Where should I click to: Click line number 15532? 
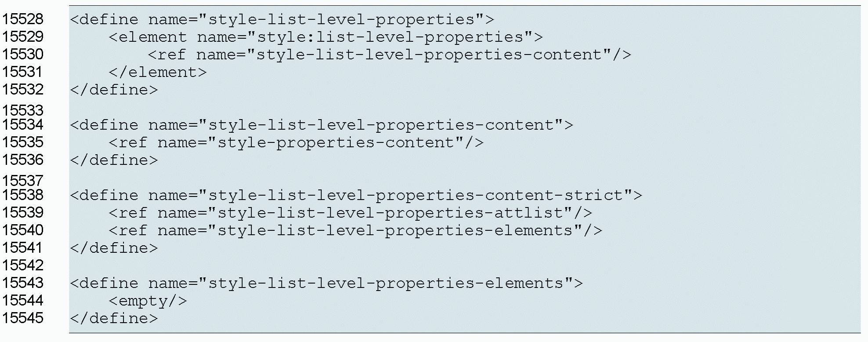(23, 90)
